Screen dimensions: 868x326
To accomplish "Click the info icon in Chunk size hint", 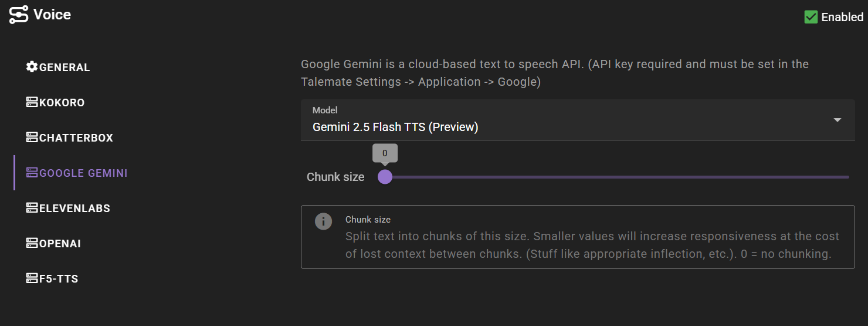I will click(x=323, y=221).
